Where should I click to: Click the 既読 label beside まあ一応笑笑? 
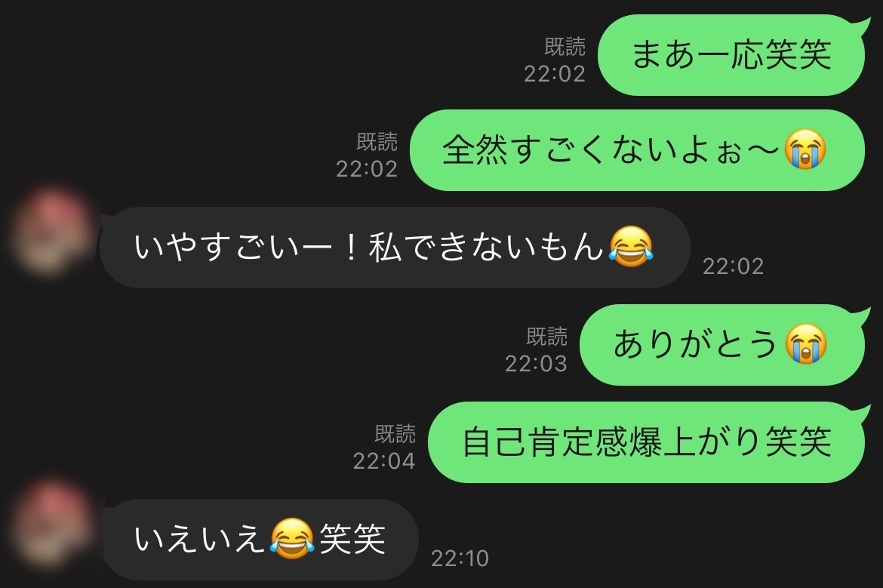pyautogui.click(x=565, y=47)
